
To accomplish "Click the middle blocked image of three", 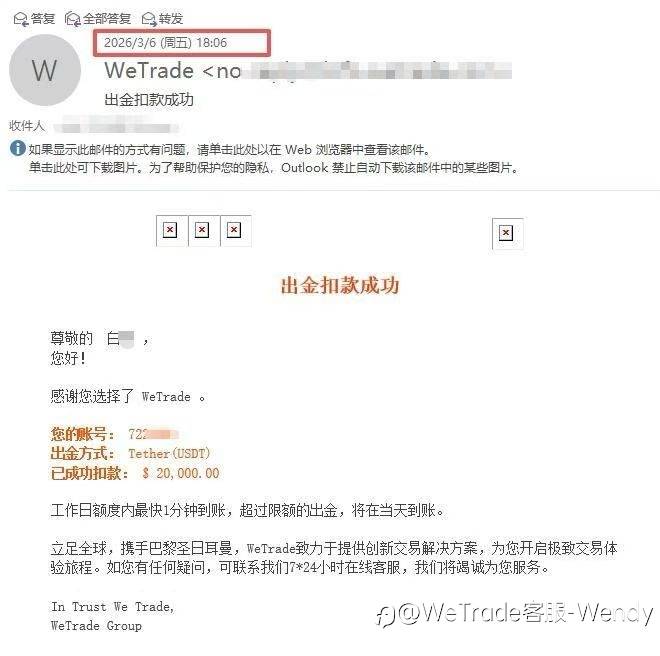I will [202, 230].
